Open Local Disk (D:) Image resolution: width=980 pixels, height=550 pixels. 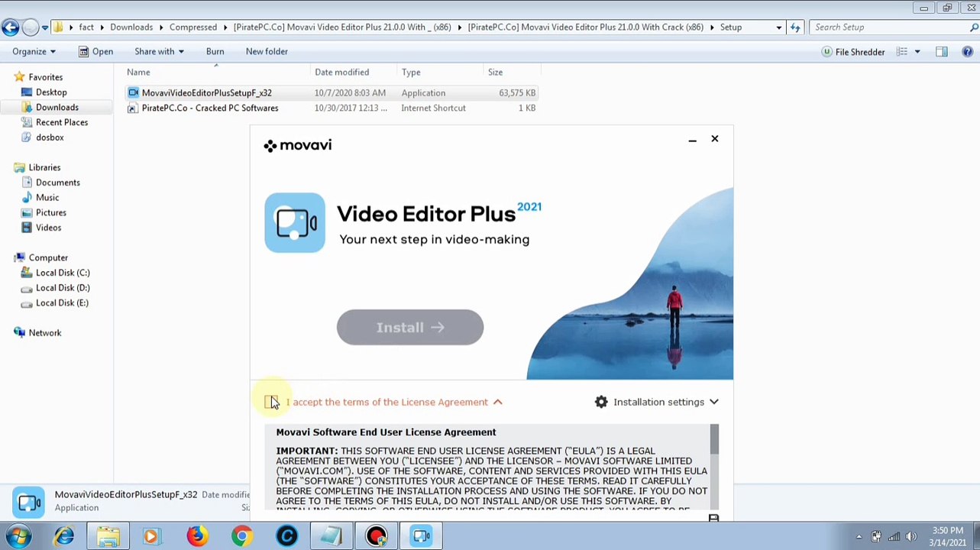point(63,288)
